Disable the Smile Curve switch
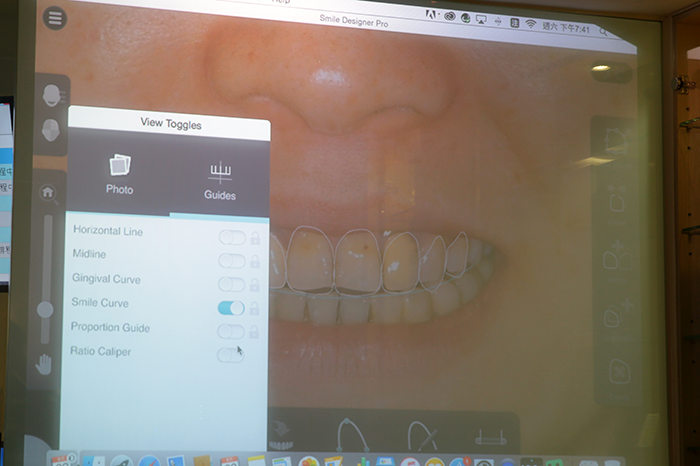 [231, 308]
